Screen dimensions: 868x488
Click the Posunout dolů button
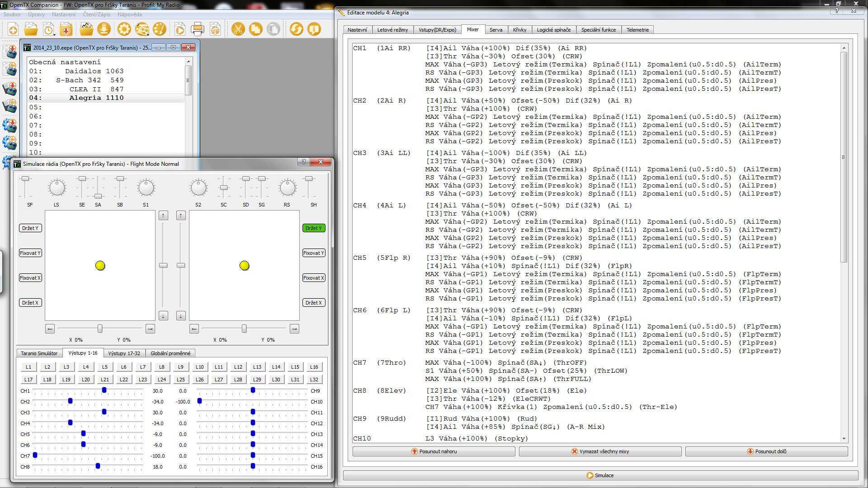[x=766, y=451]
